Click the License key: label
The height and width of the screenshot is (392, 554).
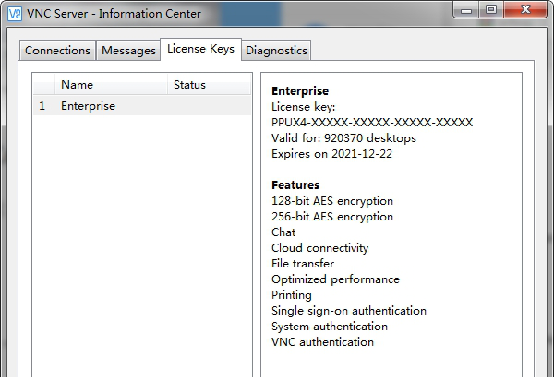[303, 107]
